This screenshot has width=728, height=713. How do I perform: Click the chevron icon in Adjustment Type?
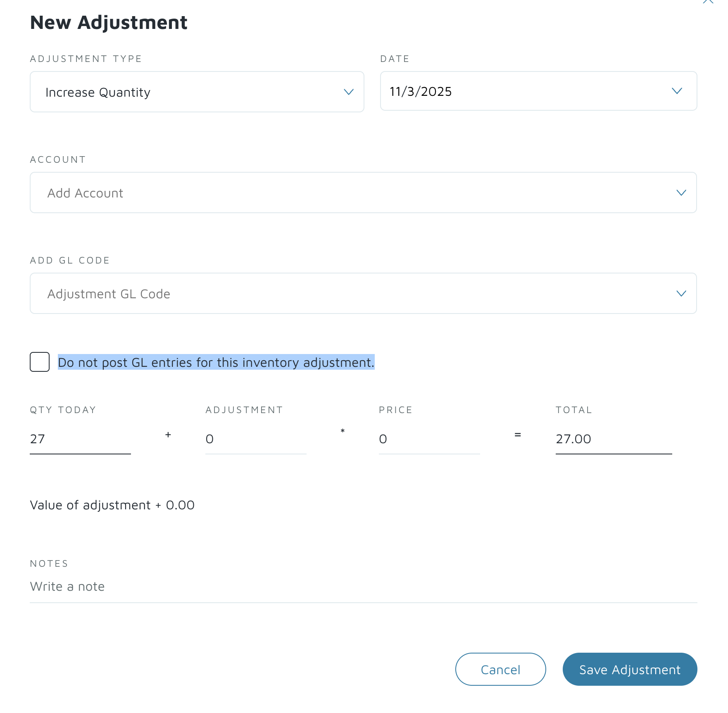coord(349,92)
